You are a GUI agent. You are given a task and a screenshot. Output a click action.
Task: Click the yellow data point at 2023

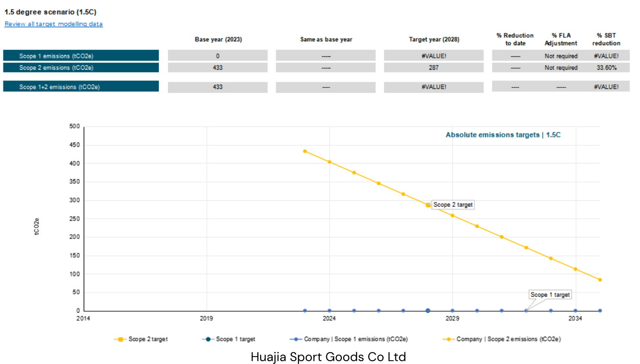point(305,151)
